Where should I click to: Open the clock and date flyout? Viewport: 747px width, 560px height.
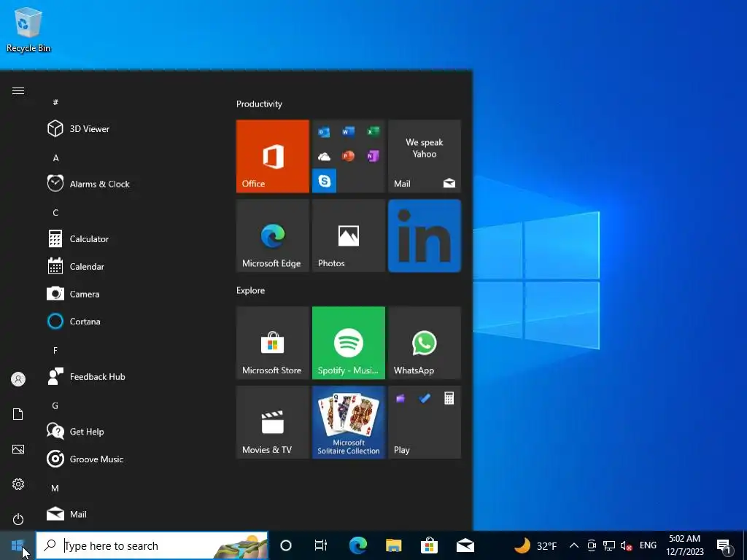click(684, 545)
